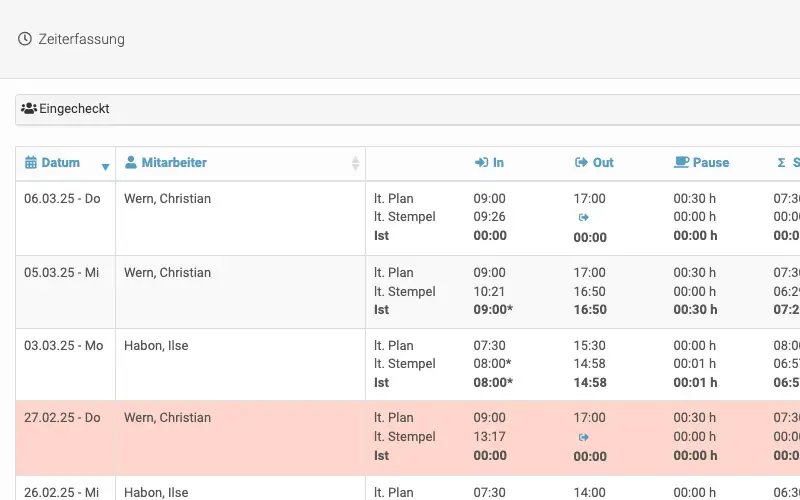Viewport: 800px width, 500px height.
Task: Click the clock icon beside Zeiterfassung
Action: point(25,40)
